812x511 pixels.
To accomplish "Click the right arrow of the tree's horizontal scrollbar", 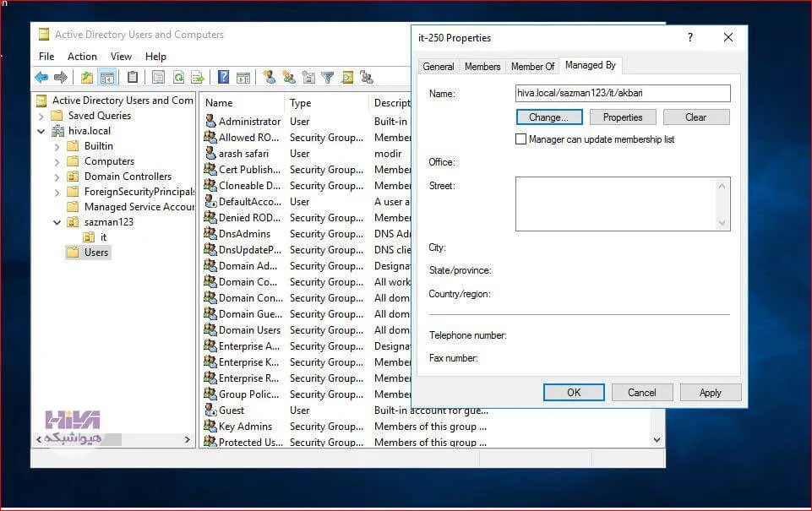I will (x=187, y=439).
